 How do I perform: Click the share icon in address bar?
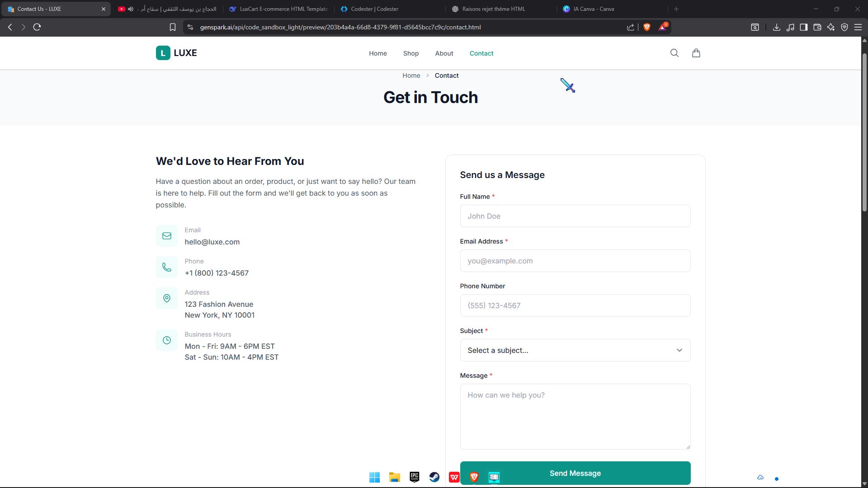click(630, 27)
